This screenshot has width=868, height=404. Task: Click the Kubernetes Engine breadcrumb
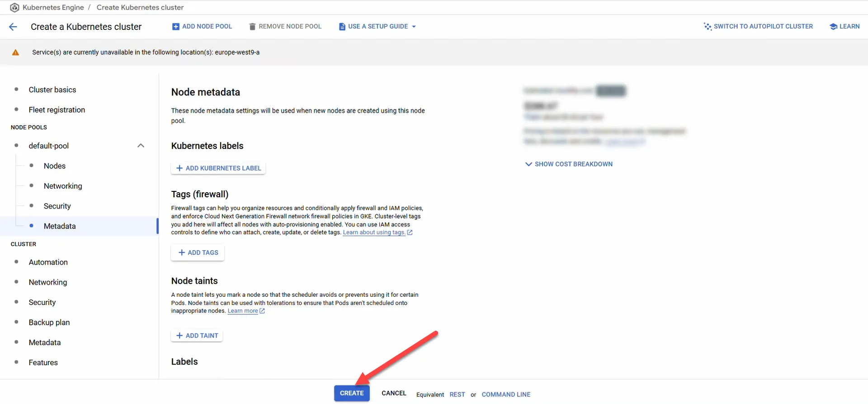(x=53, y=7)
